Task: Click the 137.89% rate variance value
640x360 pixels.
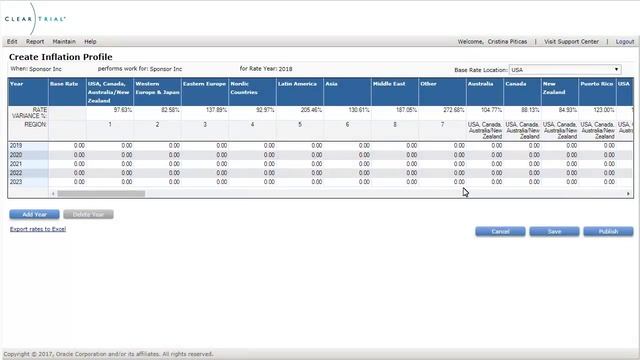Action: pyautogui.click(x=216, y=110)
